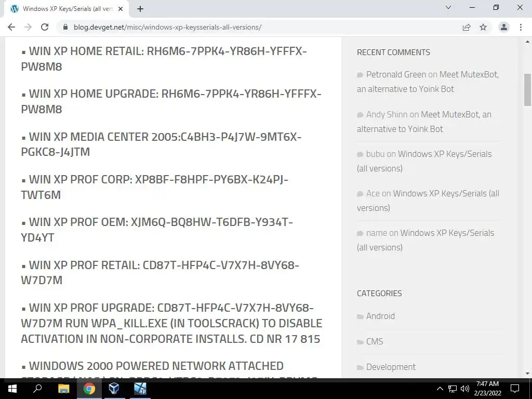The width and height of the screenshot is (532, 399).
Task: Click the taskbar clock showing 7:47 AM
Action: 487,389
